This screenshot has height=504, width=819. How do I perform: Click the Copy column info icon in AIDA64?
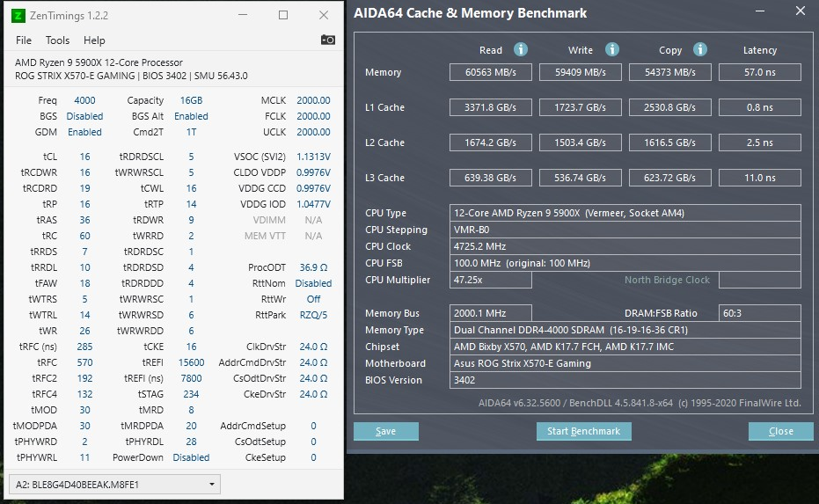(x=700, y=49)
